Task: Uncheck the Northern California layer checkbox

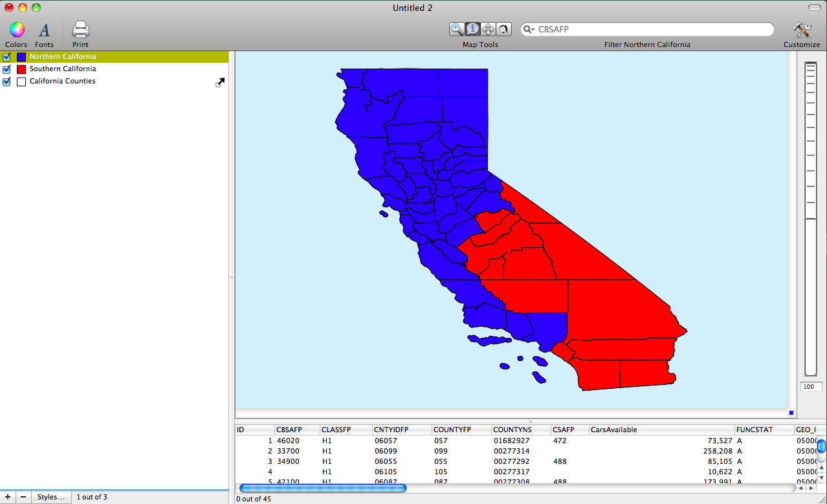Action: pos(6,57)
